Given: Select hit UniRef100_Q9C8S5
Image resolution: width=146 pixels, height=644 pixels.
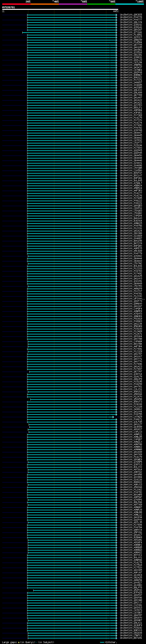Looking at the screenshot, I should (x=131, y=15).
